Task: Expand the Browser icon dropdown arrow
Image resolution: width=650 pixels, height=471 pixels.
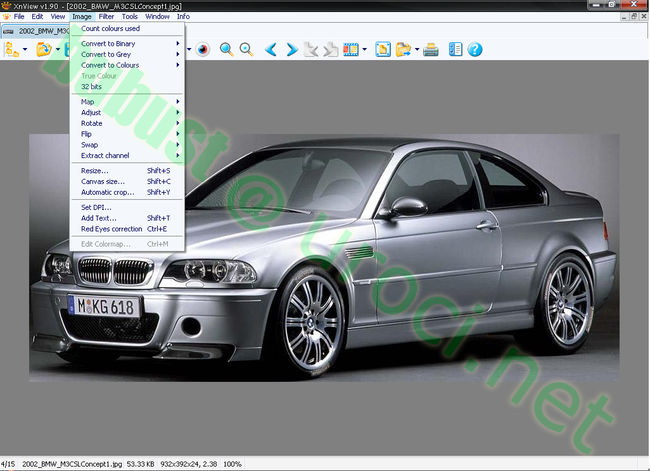Action: [25, 49]
